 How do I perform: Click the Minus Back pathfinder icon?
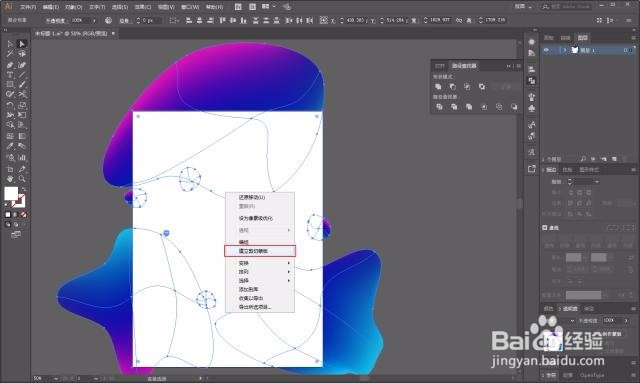click(514, 107)
